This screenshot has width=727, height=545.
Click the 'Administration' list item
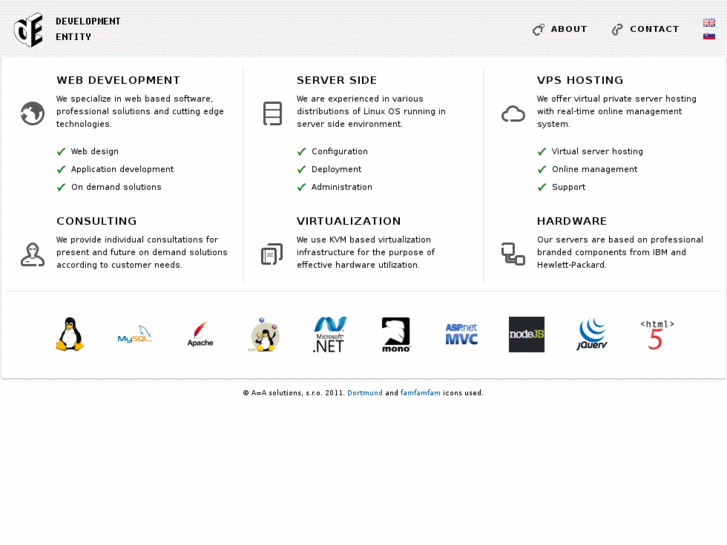(x=342, y=187)
